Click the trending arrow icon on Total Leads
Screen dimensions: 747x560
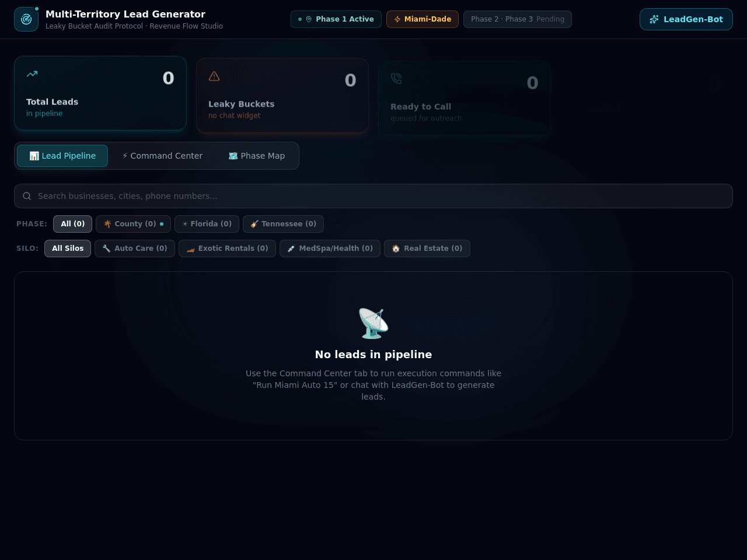pos(32,73)
